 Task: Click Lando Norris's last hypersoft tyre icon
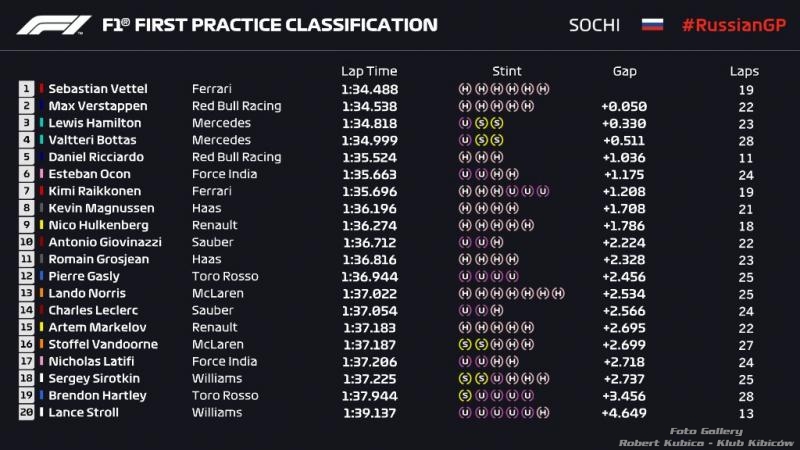click(558, 293)
